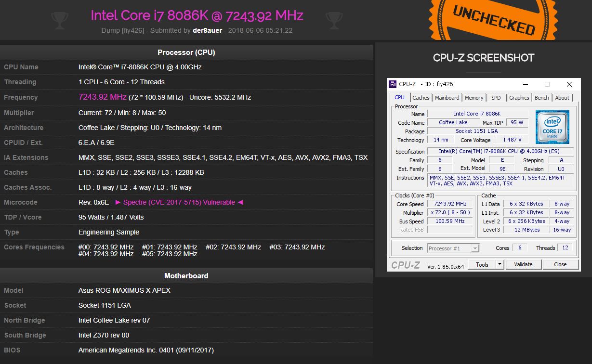
Task: Open the CPU tab in CPU-Z
Action: tap(400, 97)
